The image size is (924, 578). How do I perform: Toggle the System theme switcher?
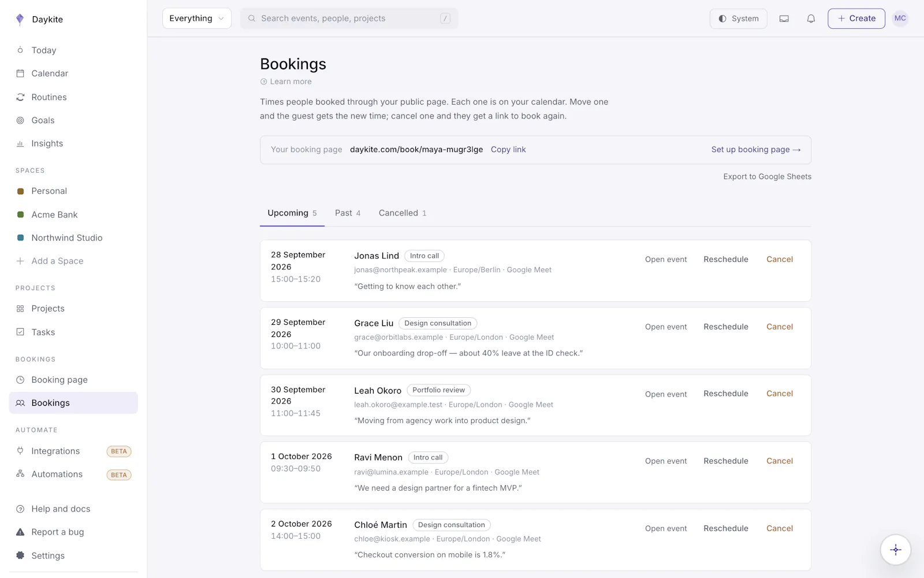pyautogui.click(x=738, y=18)
